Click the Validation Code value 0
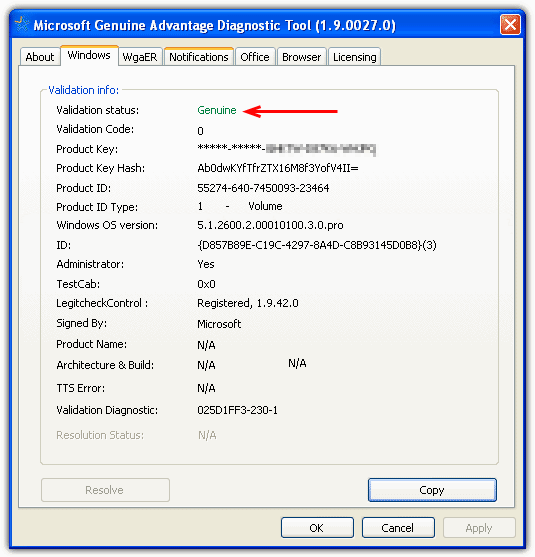 point(200,131)
